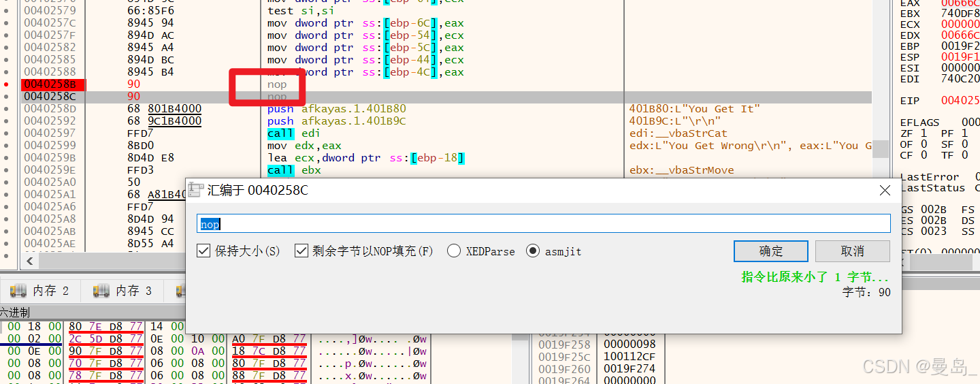This screenshot has height=384, width=980.
Task: Click the 'push afkayas.1.401B9C' instruction
Action: tap(336, 121)
